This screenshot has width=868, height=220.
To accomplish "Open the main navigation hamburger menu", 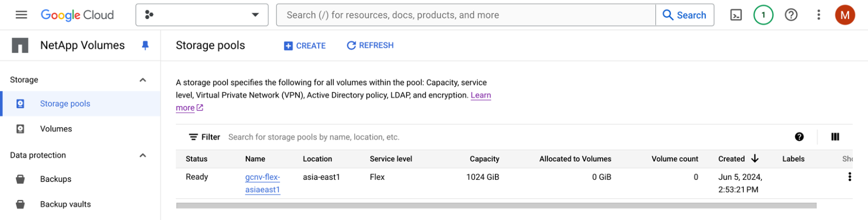I will point(21,15).
